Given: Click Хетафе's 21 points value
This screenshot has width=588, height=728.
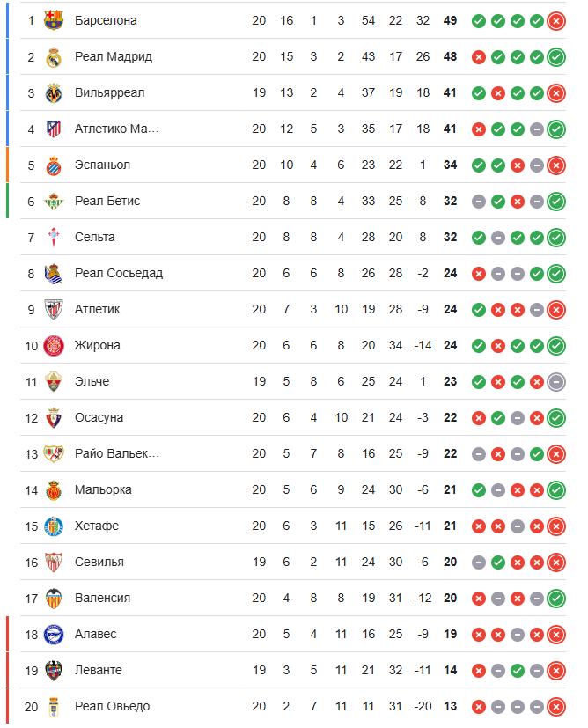Looking at the screenshot, I should click(450, 526).
